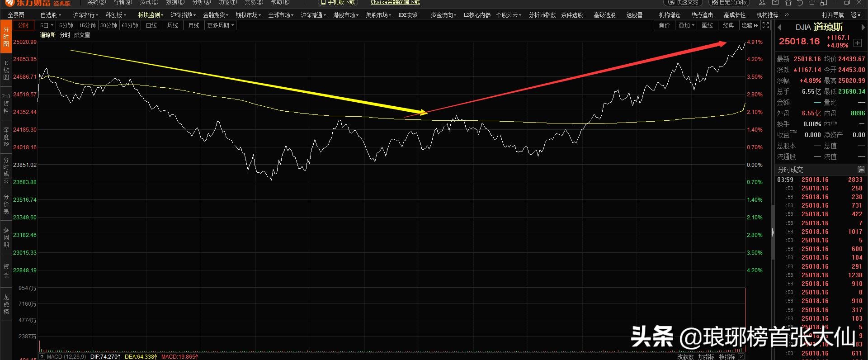Toggle the 成交量 chart label
Viewport: 868px width, 360px height.
coord(82,35)
